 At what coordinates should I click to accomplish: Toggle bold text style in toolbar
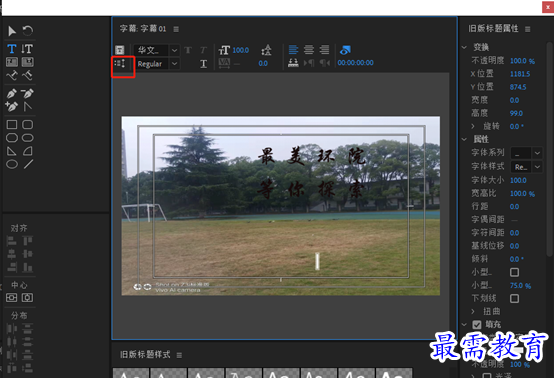coord(188,50)
